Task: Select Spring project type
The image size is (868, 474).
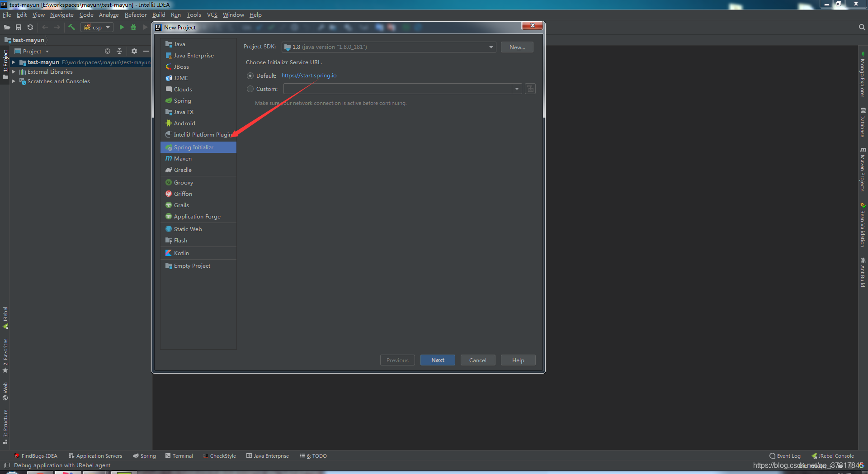Action: pyautogui.click(x=198, y=100)
